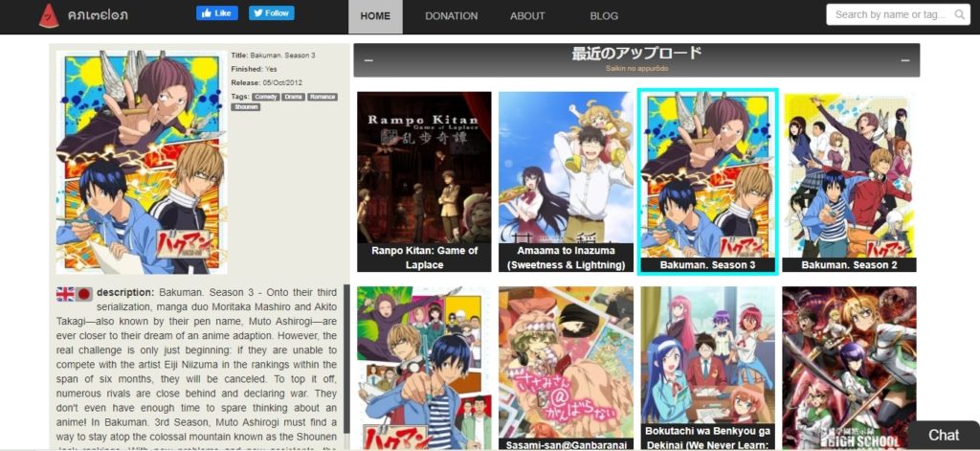Open the HOME tab

pos(375,16)
